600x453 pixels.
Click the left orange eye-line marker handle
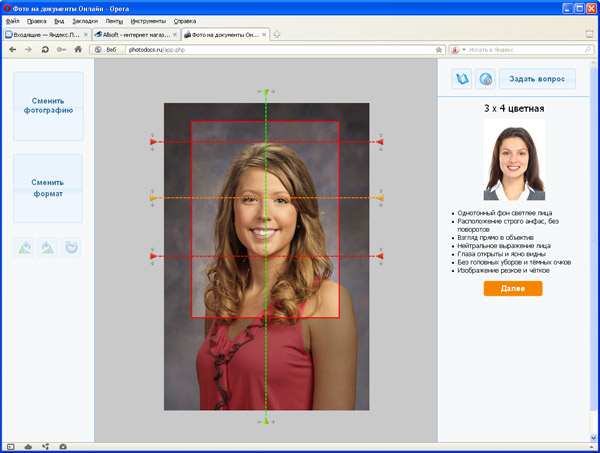[x=153, y=199]
